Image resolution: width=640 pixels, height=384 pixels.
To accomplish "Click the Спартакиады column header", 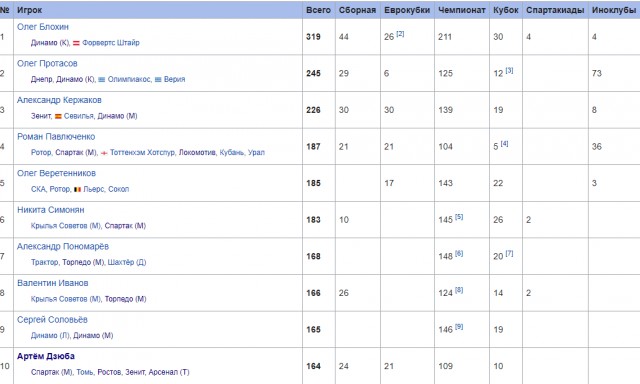I will tap(555, 10).
